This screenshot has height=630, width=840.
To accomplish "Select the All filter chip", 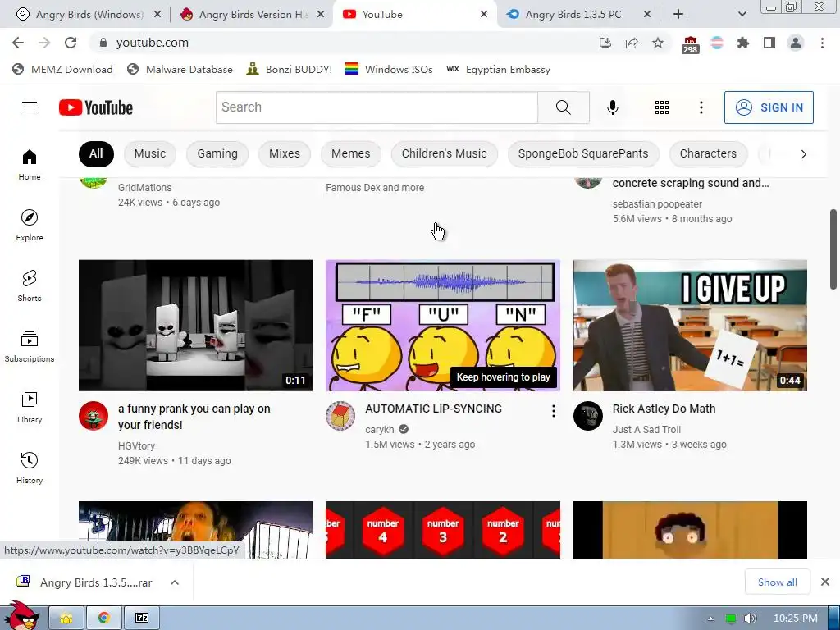I will [96, 153].
